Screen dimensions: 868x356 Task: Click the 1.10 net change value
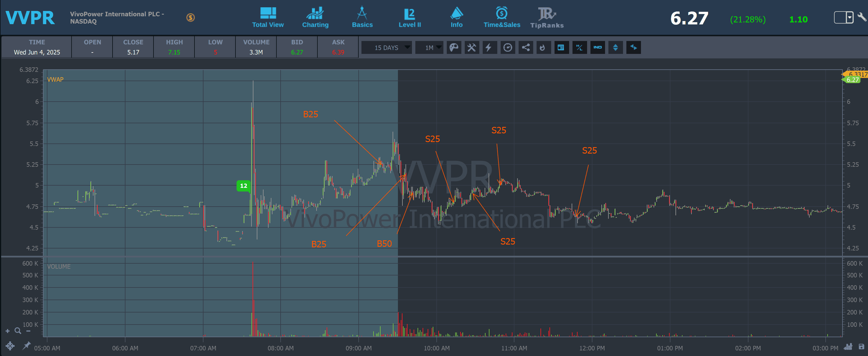click(x=798, y=20)
